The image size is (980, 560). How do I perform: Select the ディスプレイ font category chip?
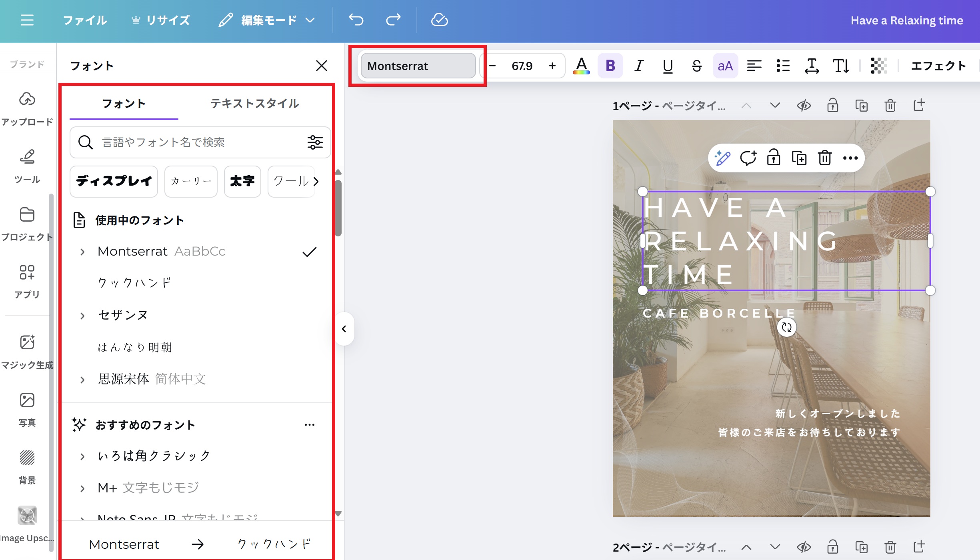coord(114,181)
